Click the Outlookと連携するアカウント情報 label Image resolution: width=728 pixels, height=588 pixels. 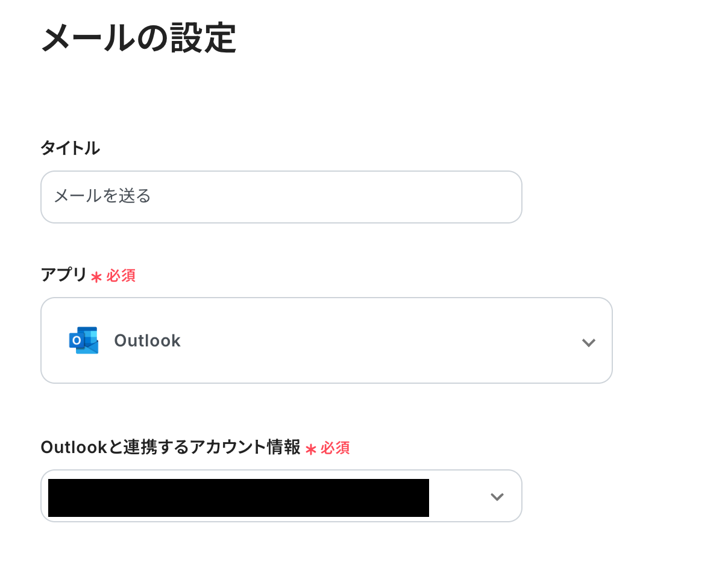(170, 447)
